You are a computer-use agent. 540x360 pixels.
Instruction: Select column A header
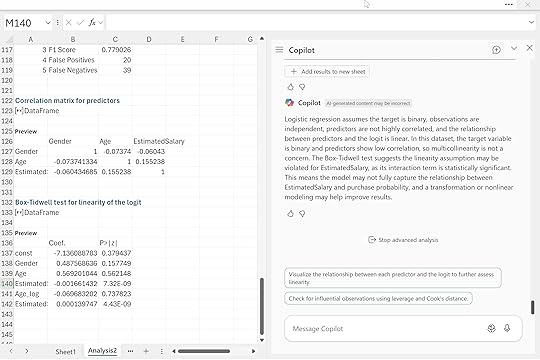coord(31,39)
